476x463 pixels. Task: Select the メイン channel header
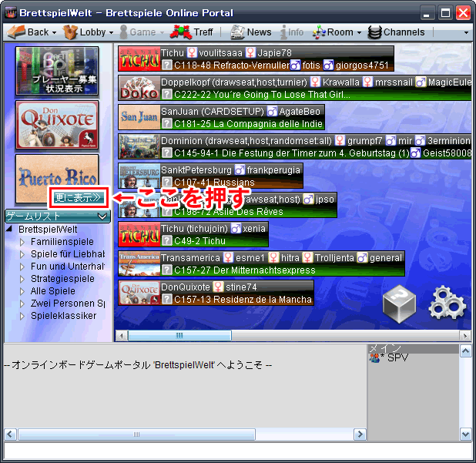point(414,348)
